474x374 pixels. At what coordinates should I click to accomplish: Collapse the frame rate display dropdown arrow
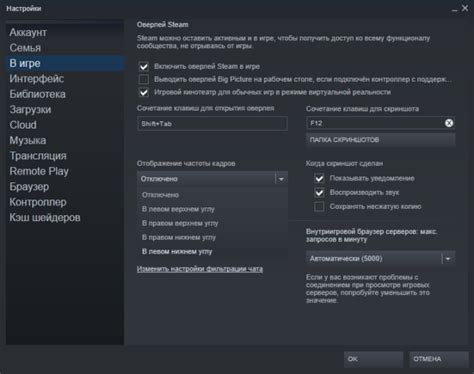[281, 179]
